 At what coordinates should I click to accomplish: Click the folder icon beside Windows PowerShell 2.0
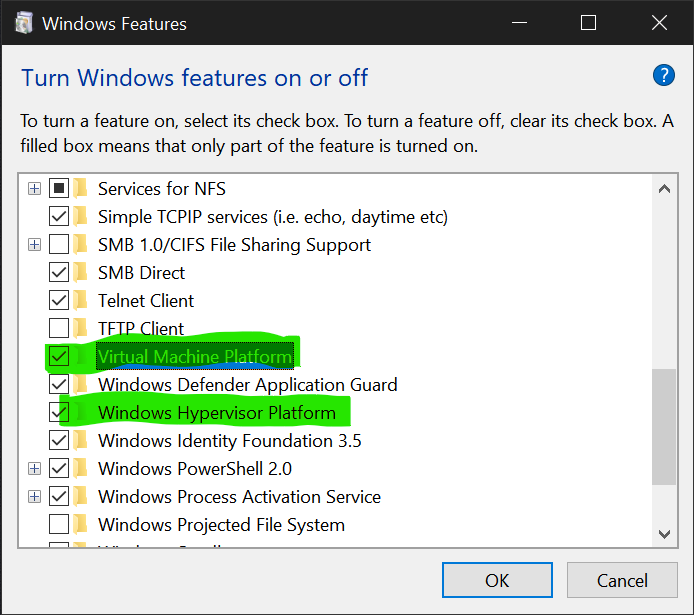[80, 469]
